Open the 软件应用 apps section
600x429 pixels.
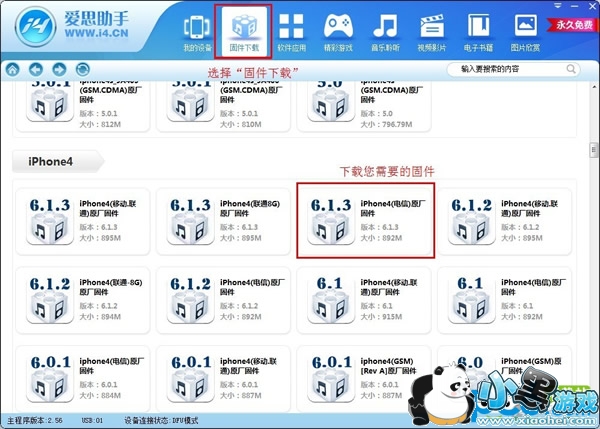291,33
